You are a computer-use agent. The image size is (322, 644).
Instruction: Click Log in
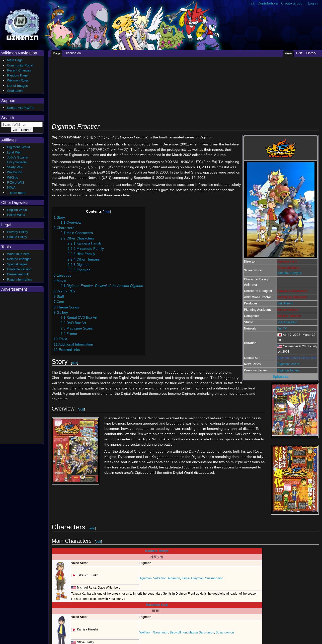click(313, 3)
